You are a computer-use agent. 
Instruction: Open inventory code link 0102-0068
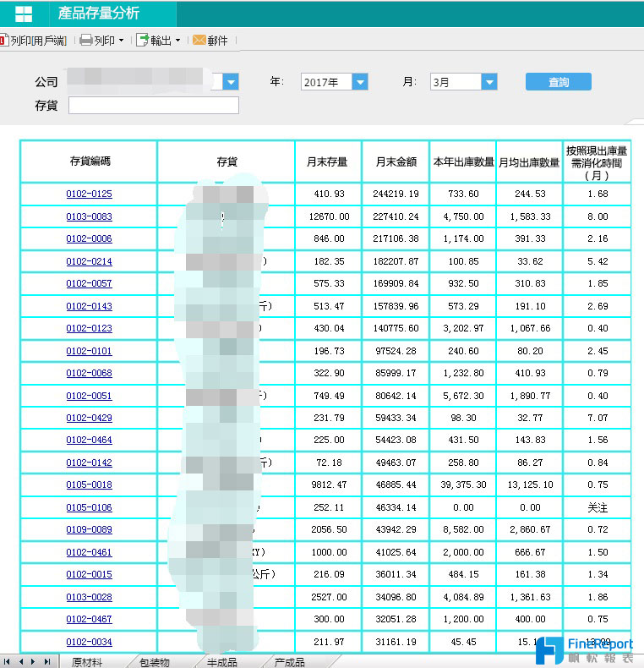[89, 373]
